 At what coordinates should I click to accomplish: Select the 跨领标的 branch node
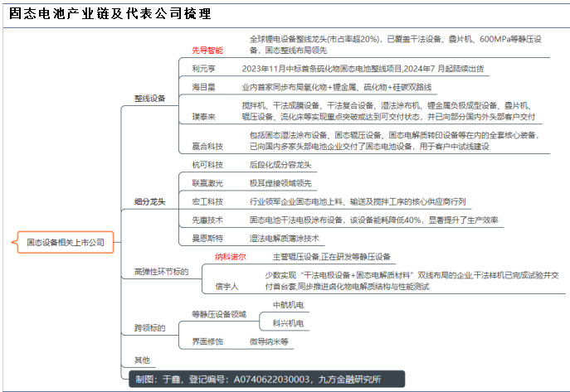pos(150,327)
